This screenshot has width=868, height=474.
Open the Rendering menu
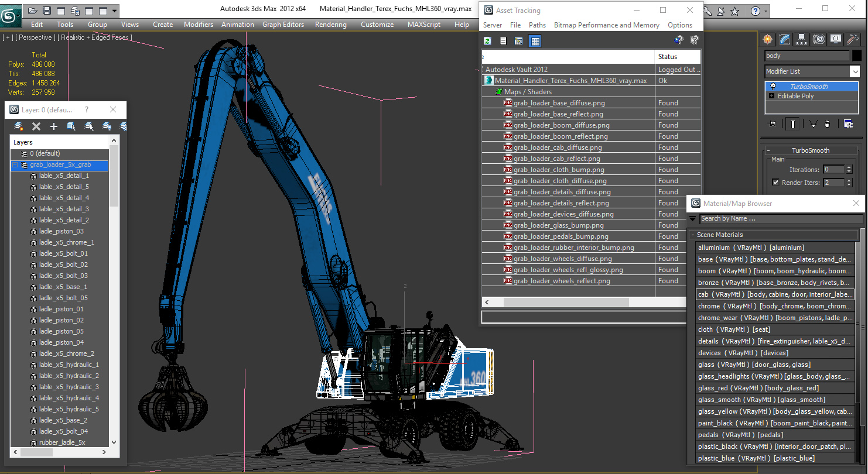click(331, 25)
